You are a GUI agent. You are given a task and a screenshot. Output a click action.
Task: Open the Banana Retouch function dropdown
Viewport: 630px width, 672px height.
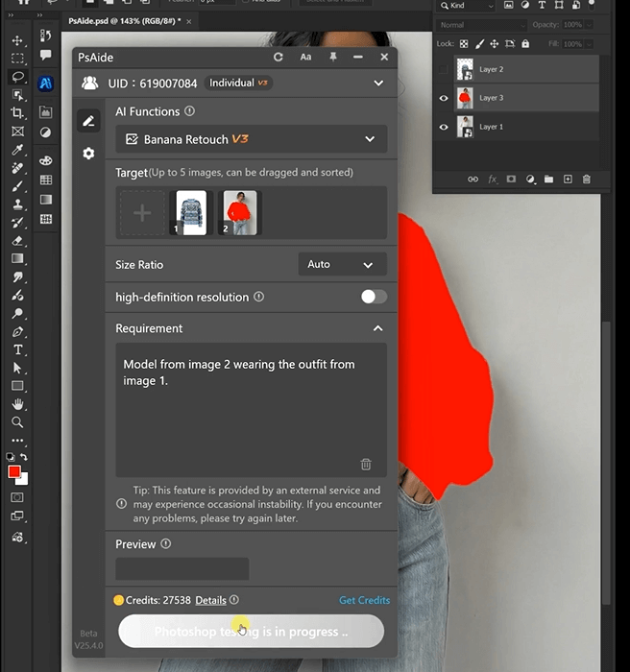click(252, 139)
